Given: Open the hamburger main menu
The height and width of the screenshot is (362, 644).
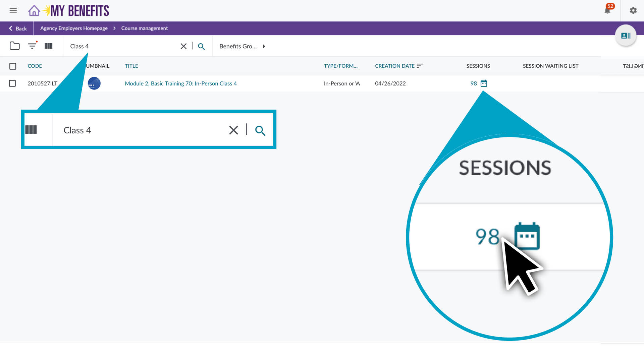Looking at the screenshot, I should [x=13, y=10].
